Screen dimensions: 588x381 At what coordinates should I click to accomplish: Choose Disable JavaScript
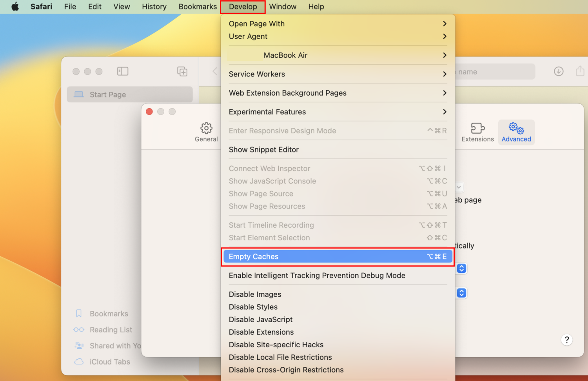(x=338, y=319)
